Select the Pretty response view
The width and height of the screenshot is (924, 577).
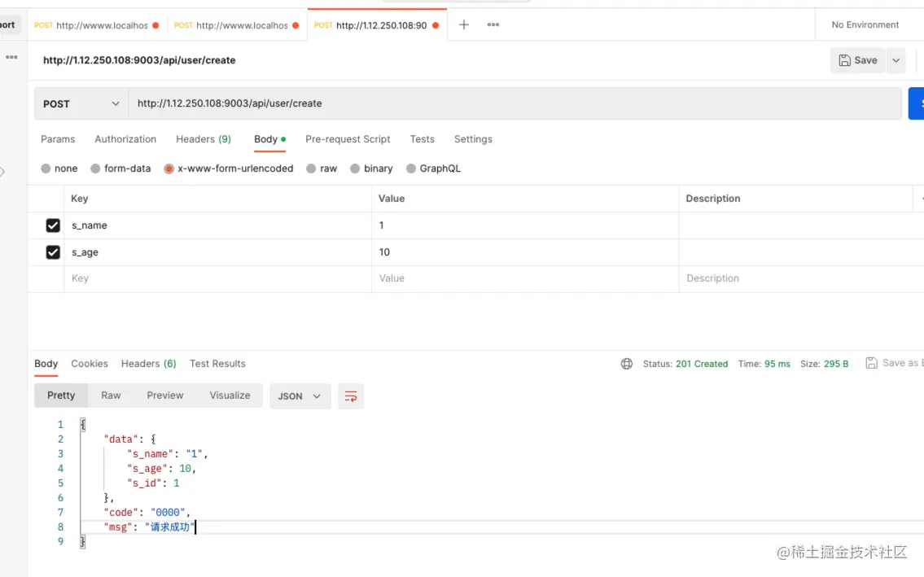(61, 396)
